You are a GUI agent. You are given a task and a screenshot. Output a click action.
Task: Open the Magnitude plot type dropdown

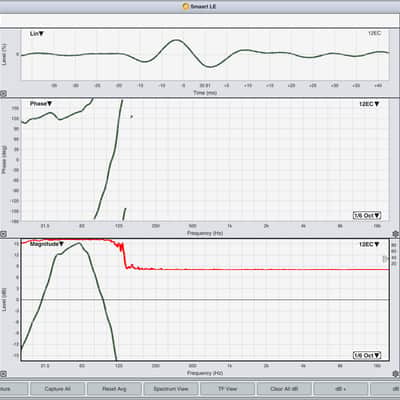coord(47,244)
